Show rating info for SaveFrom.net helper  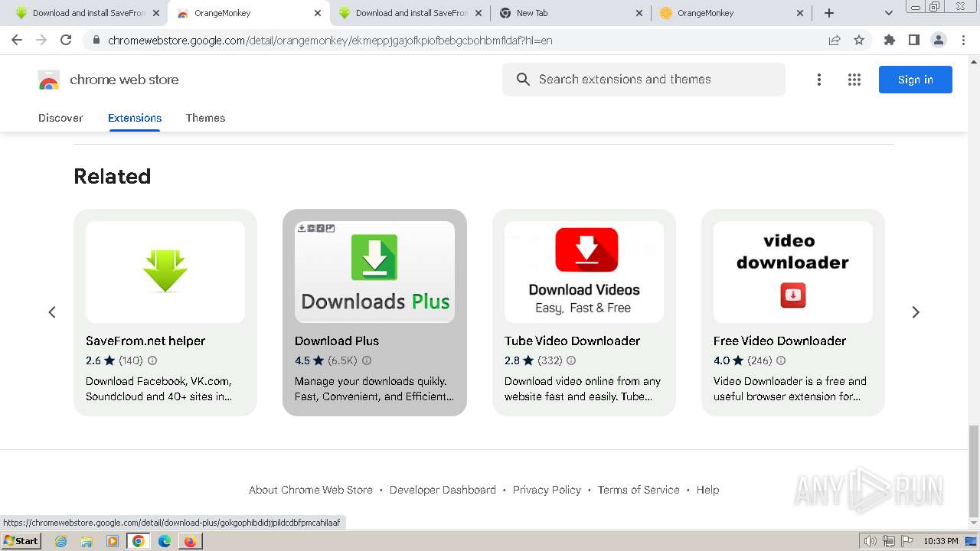click(x=152, y=360)
